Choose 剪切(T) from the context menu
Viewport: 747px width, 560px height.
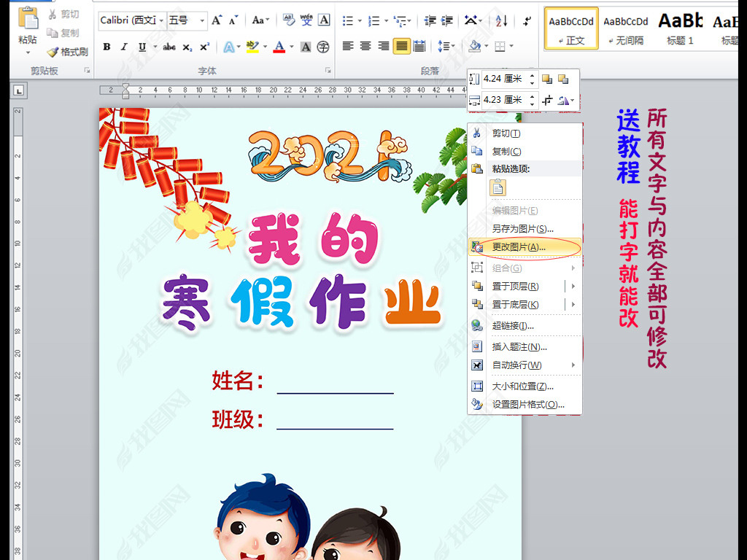pyautogui.click(x=525, y=133)
